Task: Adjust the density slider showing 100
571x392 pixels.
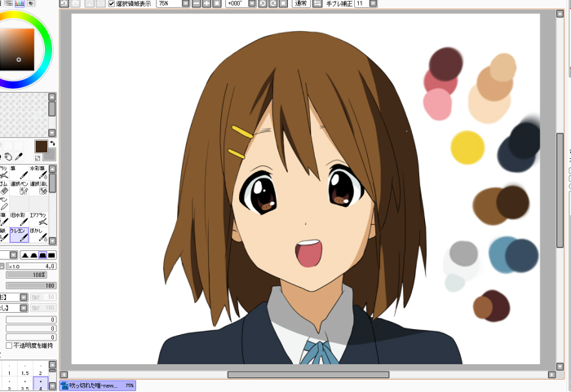Action: pyautogui.click(x=31, y=286)
